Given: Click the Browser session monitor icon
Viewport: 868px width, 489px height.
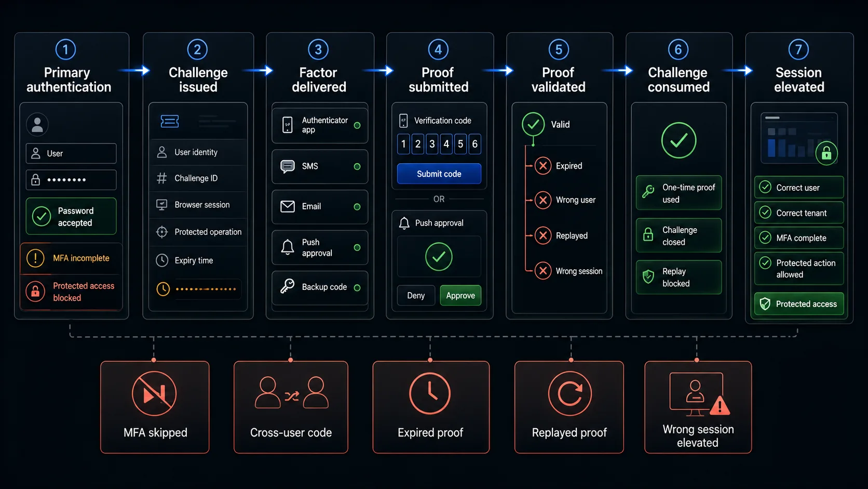Looking at the screenshot, I should pos(162,205).
